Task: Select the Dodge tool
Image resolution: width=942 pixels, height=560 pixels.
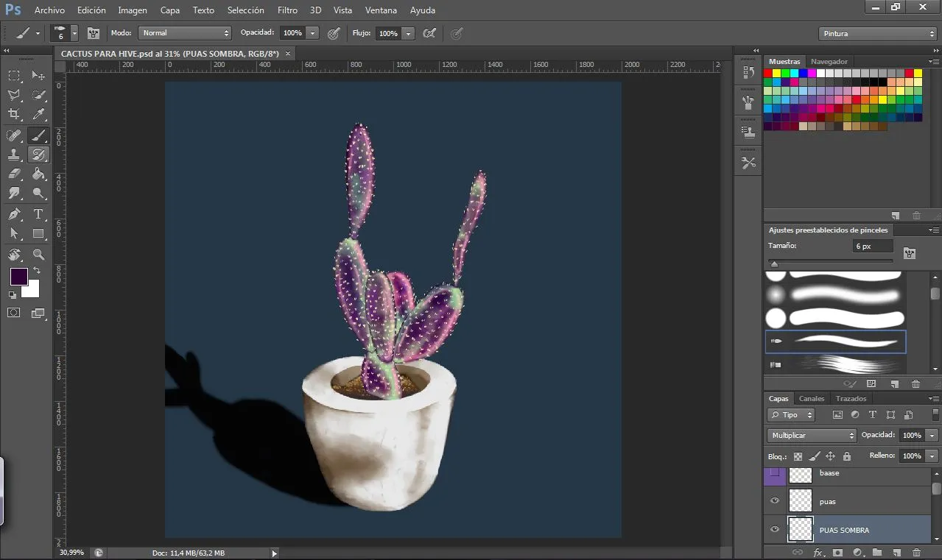Action: pos(38,194)
